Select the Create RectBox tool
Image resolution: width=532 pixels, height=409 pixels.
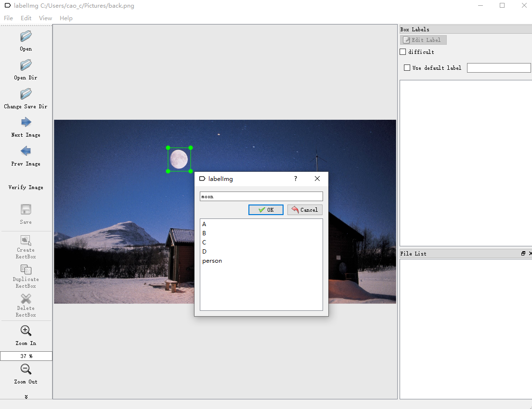(26, 240)
